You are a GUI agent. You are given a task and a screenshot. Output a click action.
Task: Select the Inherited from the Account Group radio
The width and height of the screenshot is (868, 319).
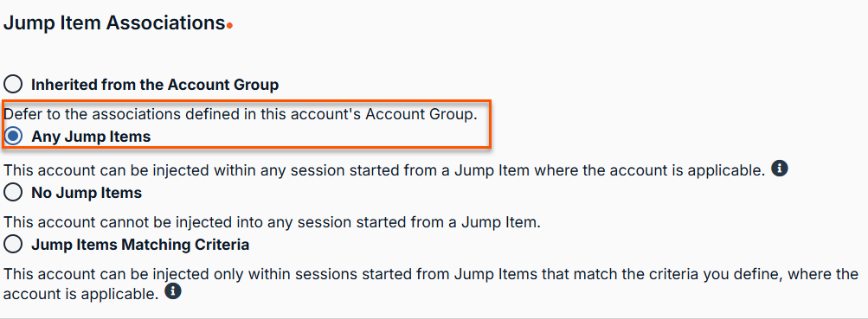13,85
